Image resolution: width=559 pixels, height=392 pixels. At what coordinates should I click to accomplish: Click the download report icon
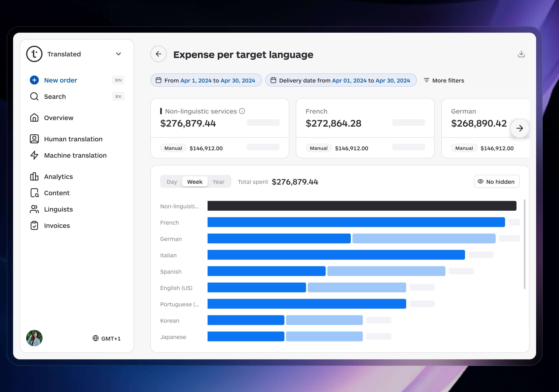(521, 54)
